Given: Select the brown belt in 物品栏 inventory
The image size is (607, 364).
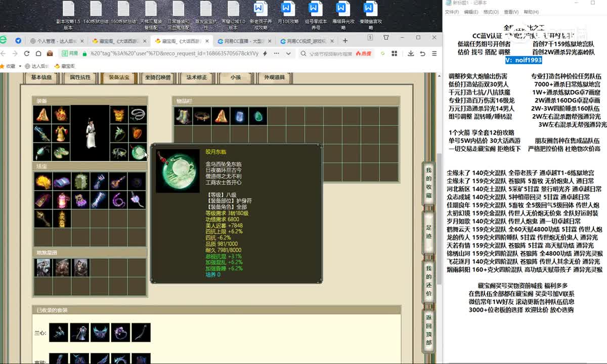Looking at the screenshot, I should point(202,116).
